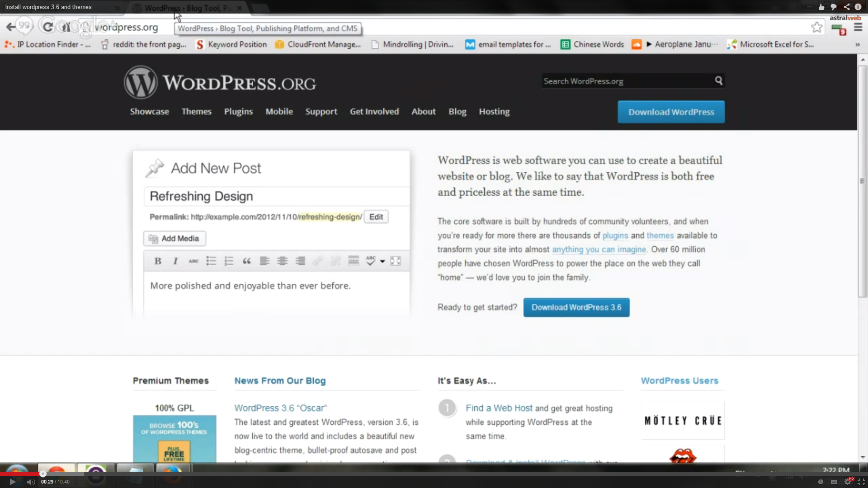The width and height of the screenshot is (868, 488).
Task: Open video info icon
Action: (x=858, y=7)
